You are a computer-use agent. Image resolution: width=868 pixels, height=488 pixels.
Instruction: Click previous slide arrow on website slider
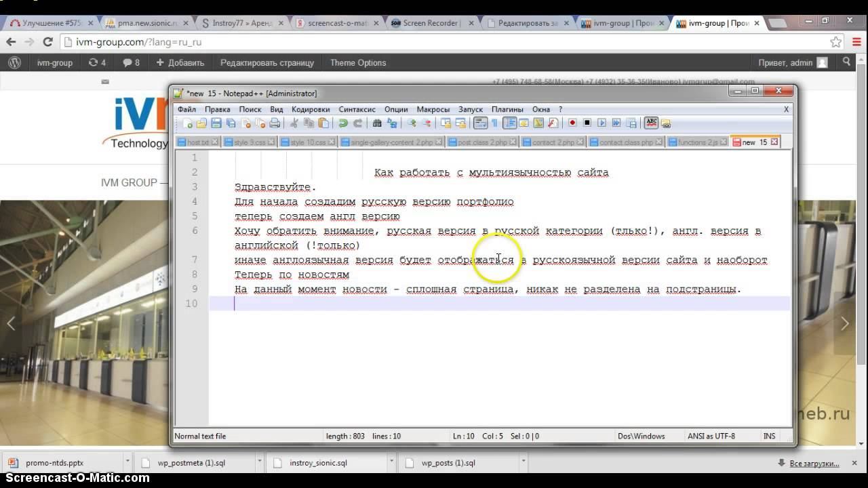point(11,324)
